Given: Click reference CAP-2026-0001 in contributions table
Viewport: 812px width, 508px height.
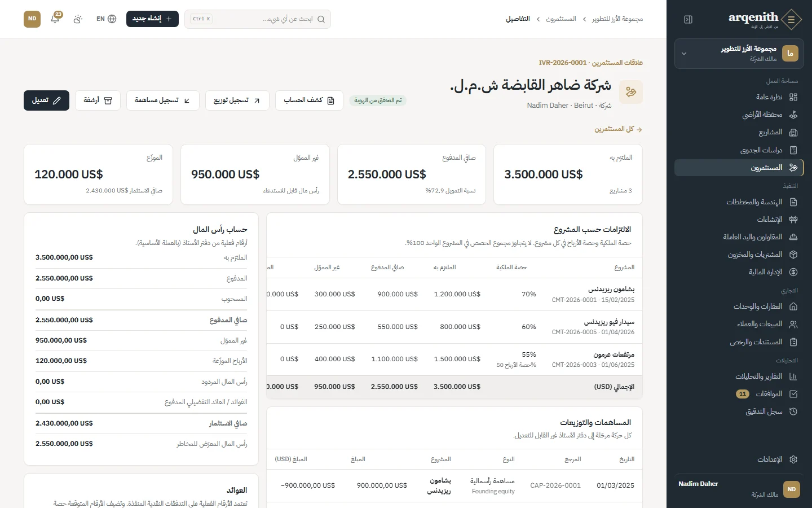Looking at the screenshot, I should (555, 485).
